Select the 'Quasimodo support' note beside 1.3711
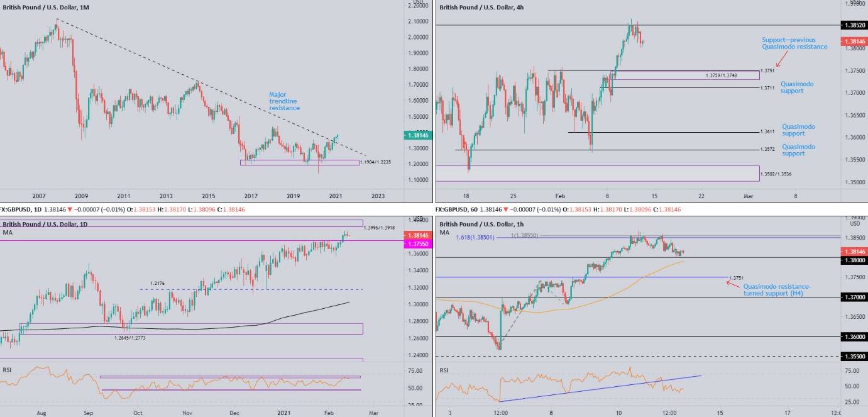Screen dimensions: 868x417 (x=797, y=87)
